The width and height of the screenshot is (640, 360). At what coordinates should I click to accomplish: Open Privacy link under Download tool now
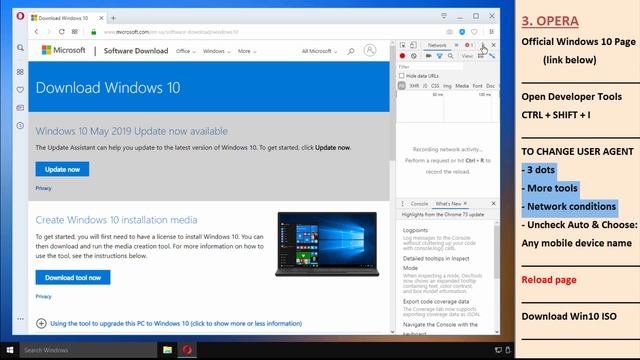(x=43, y=296)
